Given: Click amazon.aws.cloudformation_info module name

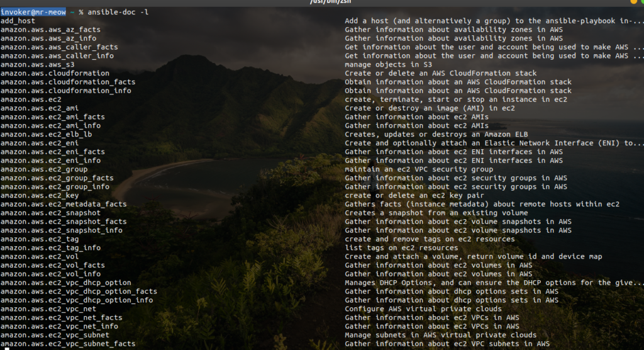Looking at the screenshot, I should pyautogui.click(x=65, y=91).
